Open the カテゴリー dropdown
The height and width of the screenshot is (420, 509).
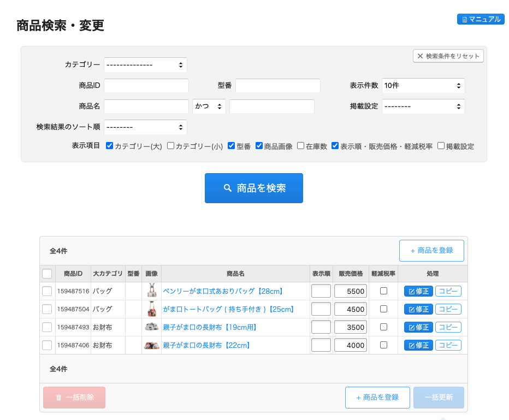click(x=145, y=64)
